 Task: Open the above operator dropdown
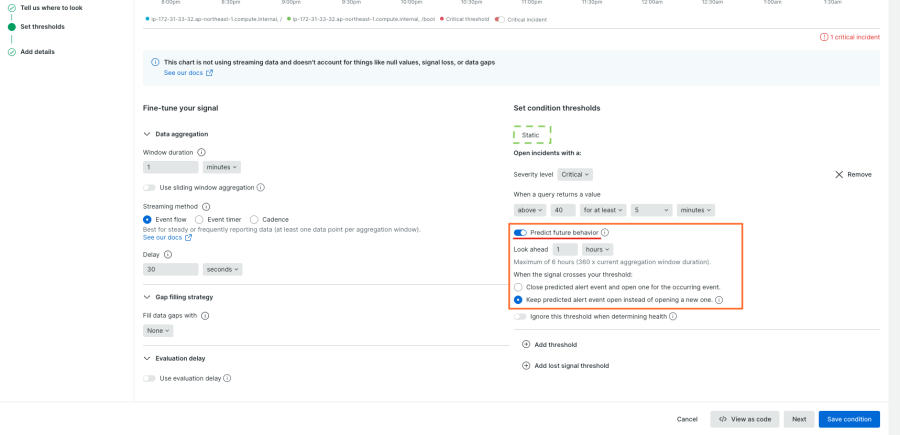[530, 210]
